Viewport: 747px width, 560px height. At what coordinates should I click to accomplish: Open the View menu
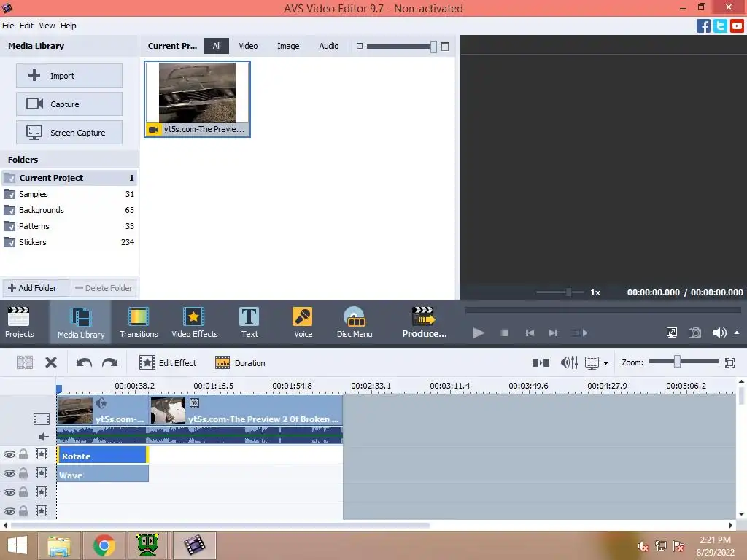coord(47,26)
